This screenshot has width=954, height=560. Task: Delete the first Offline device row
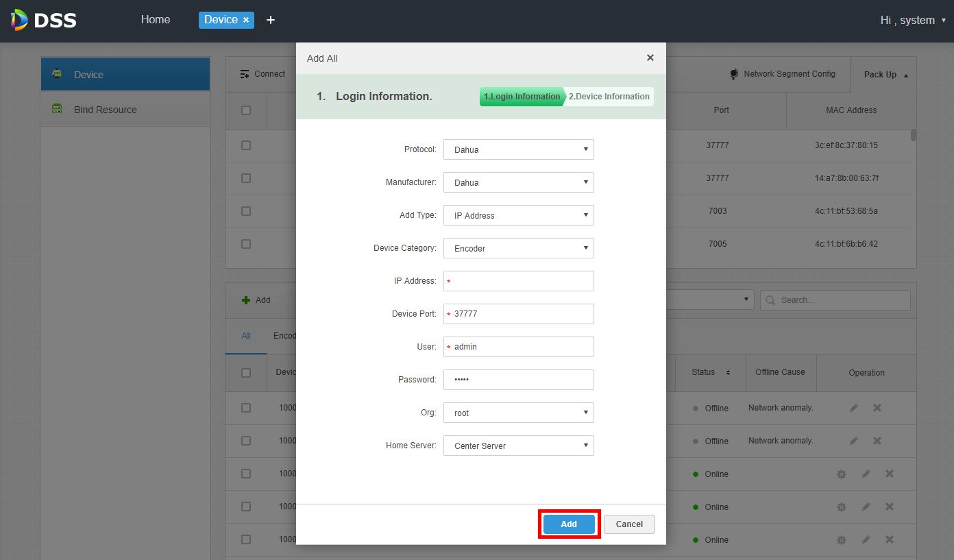877,408
